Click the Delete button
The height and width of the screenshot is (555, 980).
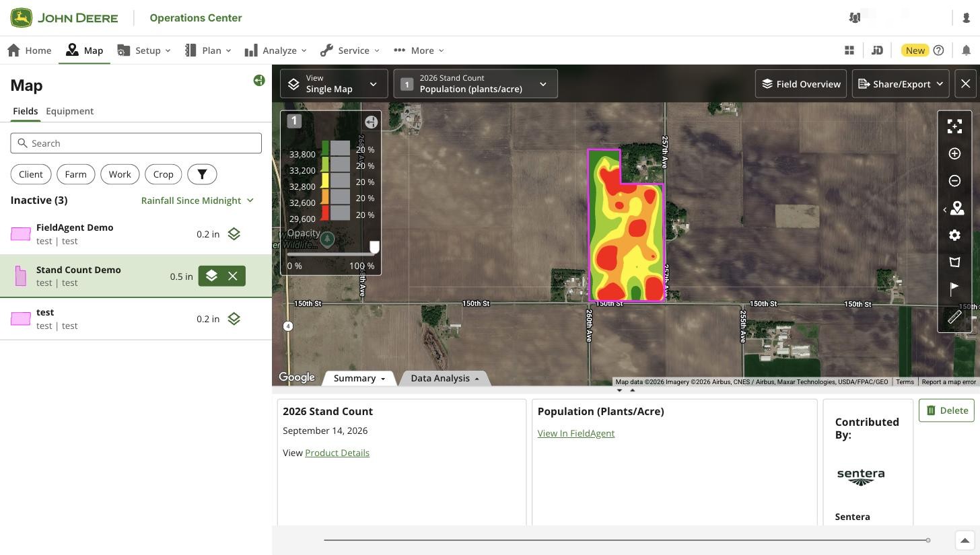coord(946,410)
